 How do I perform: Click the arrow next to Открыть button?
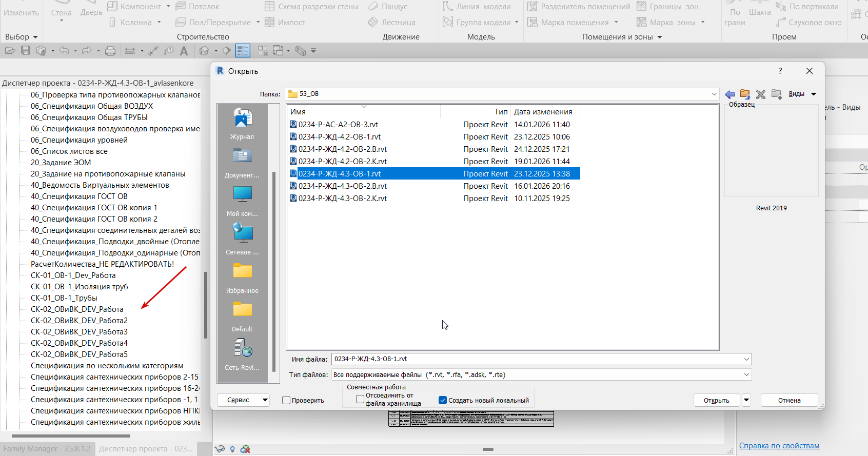coord(746,400)
